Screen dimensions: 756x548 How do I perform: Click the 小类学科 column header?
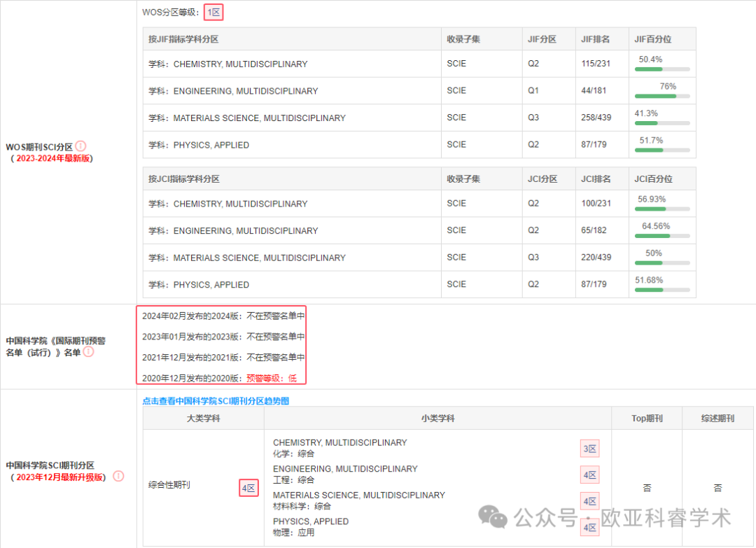tap(437, 419)
